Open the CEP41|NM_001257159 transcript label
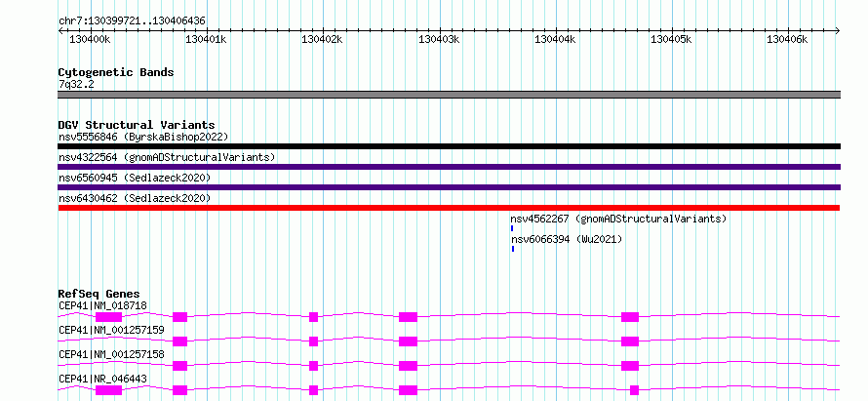The height and width of the screenshot is (401, 868). click(112, 330)
